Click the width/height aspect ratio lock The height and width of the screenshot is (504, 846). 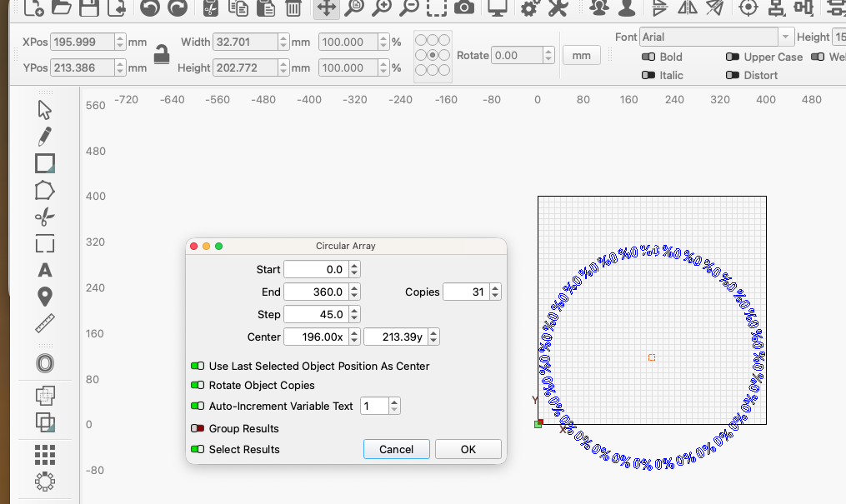pos(160,55)
